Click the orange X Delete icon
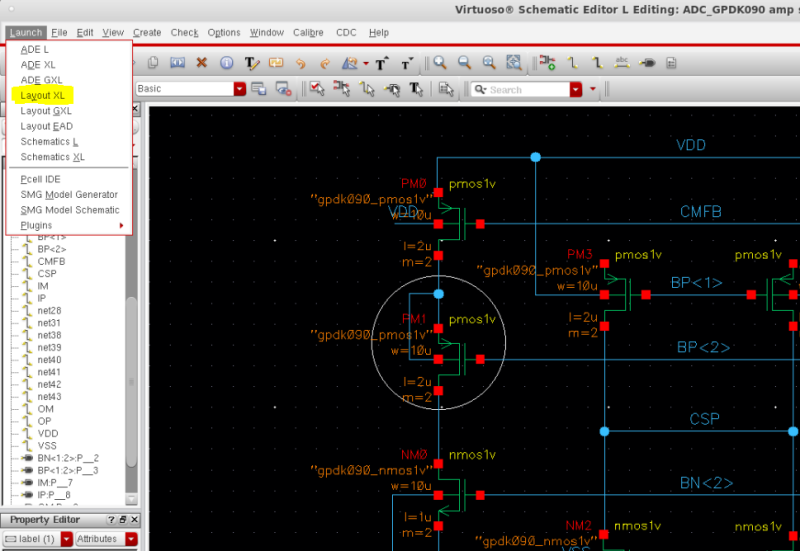The width and height of the screenshot is (800, 551). pos(202,63)
